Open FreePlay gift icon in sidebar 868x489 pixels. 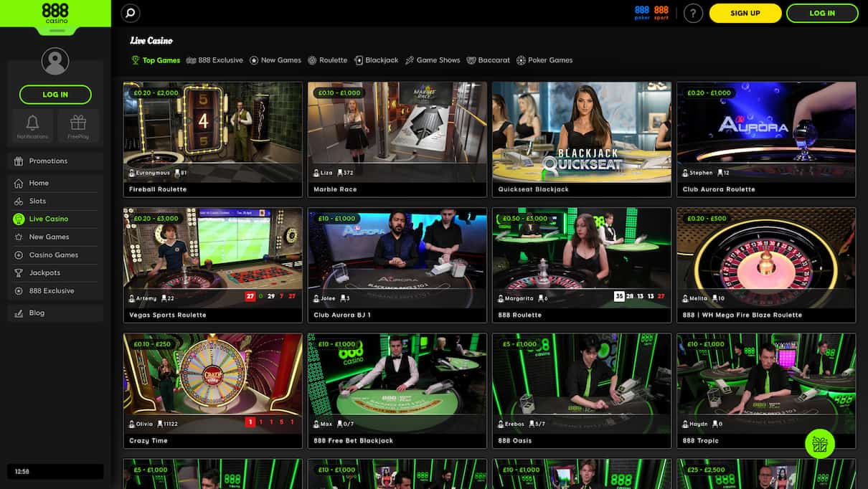click(x=78, y=122)
